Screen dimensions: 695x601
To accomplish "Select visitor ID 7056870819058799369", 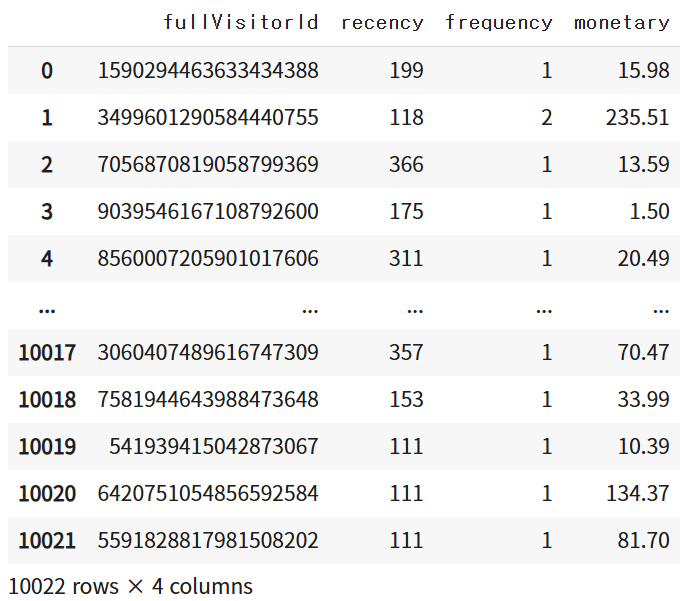I will [208, 164].
